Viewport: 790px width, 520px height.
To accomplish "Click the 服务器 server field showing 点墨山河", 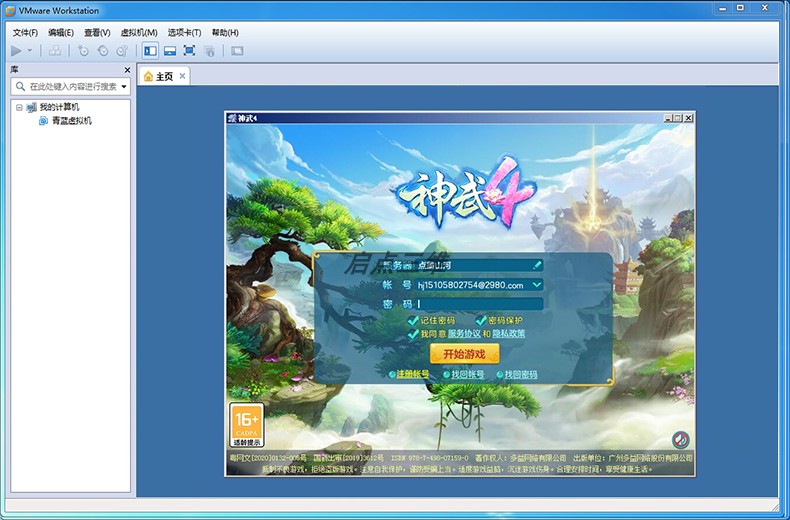I will point(479,266).
